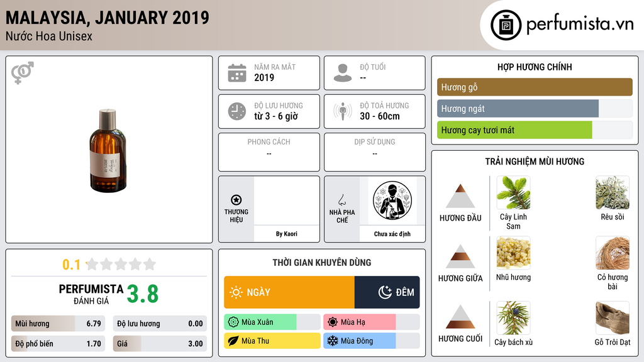Click the Phong cách card

(x=269, y=152)
